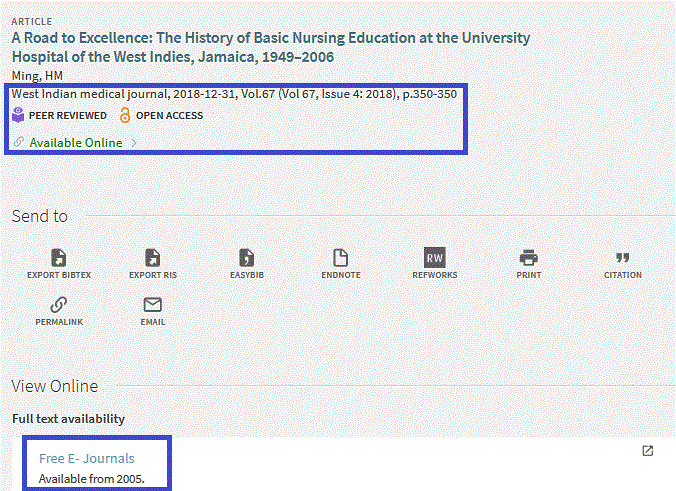The width and height of the screenshot is (676, 491).
Task: Print this record
Action: (529, 264)
